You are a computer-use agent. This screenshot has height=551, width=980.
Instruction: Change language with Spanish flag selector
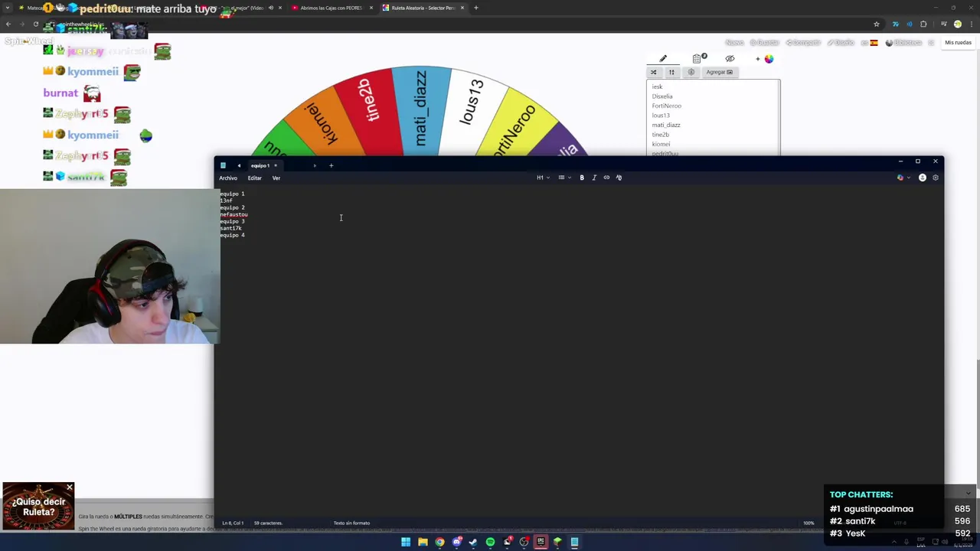coord(870,43)
